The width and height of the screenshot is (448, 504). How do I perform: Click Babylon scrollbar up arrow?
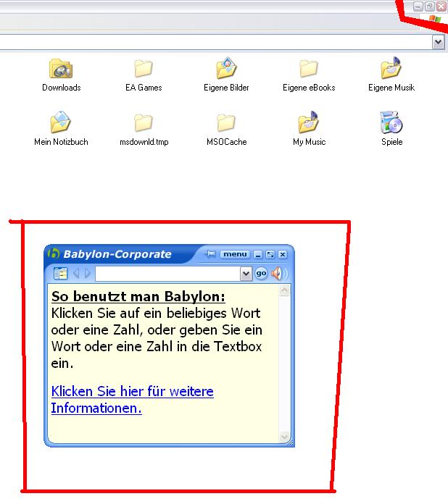pos(284,290)
